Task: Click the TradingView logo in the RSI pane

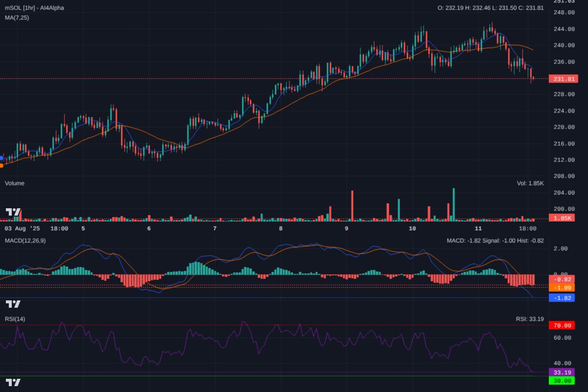Action: pyautogui.click(x=13, y=382)
